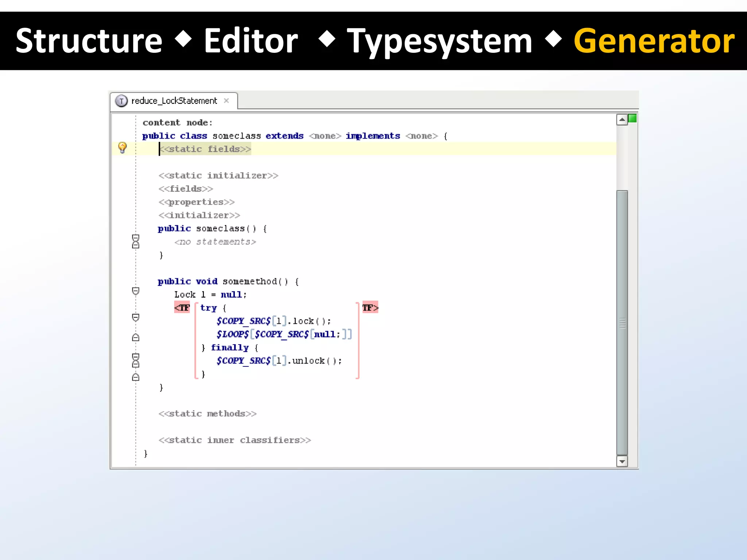Click the extends <none> placeholder
Image resolution: width=747 pixels, height=560 pixels.
[325, 136]
